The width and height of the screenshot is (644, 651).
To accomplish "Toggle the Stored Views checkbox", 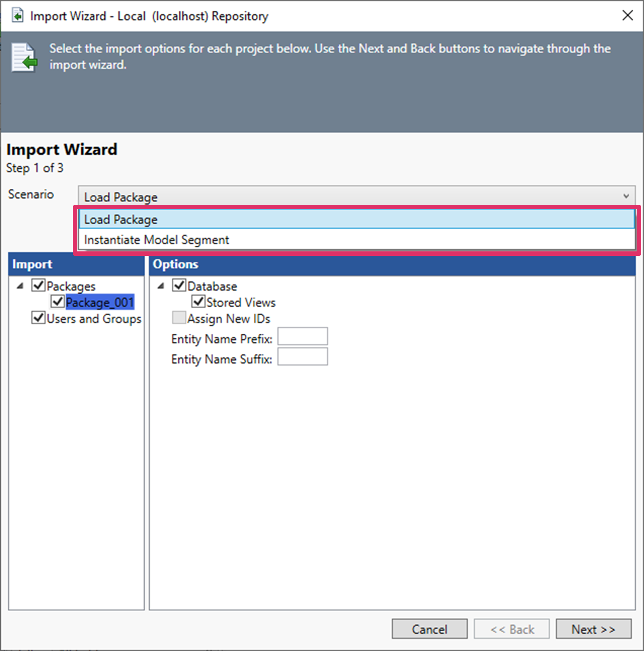I will pyautogui.click(x=198, y=302).
